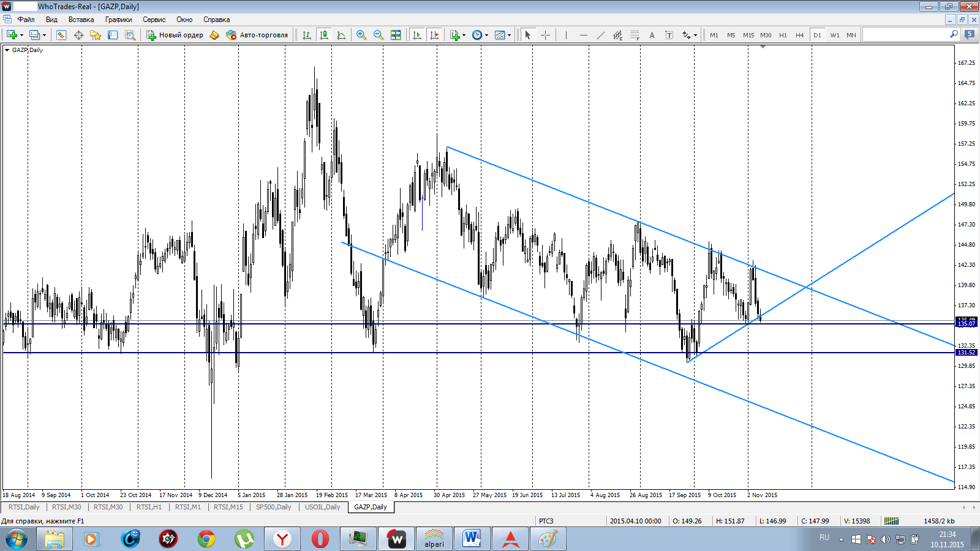Open the Вставка menu

(x=81, y=20)
